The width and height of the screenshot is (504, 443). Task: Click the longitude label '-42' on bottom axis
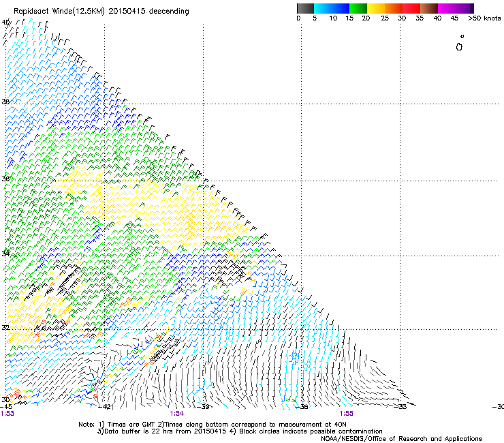[x=105, y=407]
